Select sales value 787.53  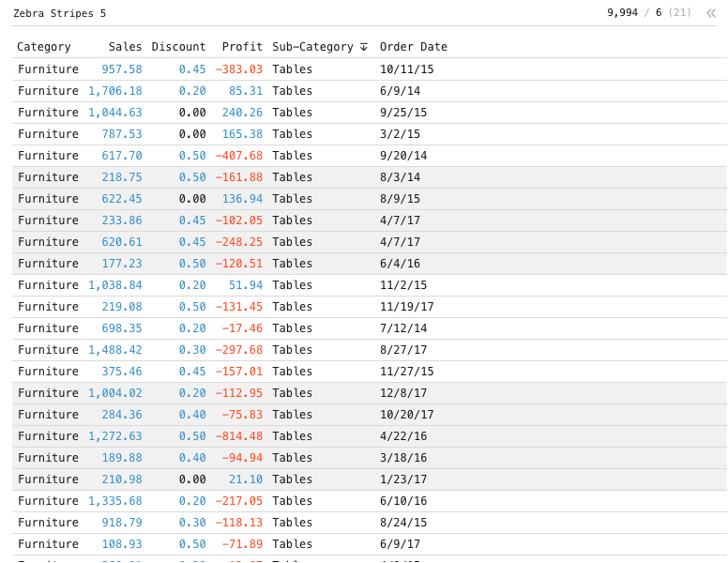click(122, 134)
